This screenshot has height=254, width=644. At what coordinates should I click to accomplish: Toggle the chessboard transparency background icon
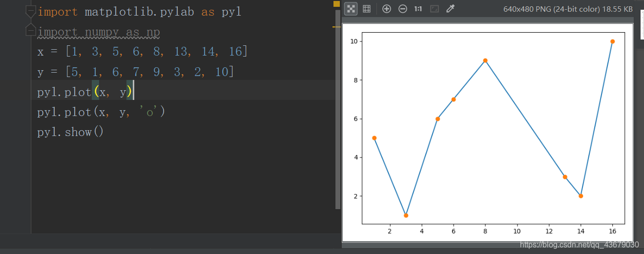[x=351, y=9]
